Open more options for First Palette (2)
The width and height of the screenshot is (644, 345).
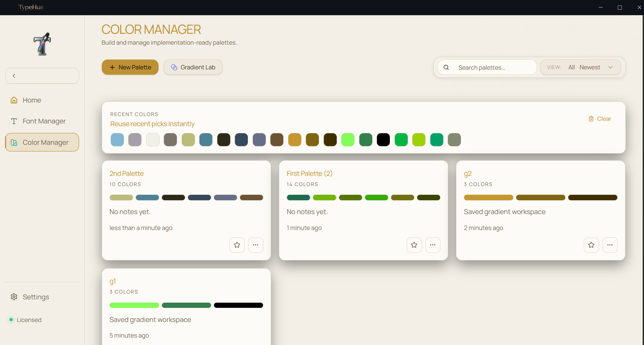point(433,245)
